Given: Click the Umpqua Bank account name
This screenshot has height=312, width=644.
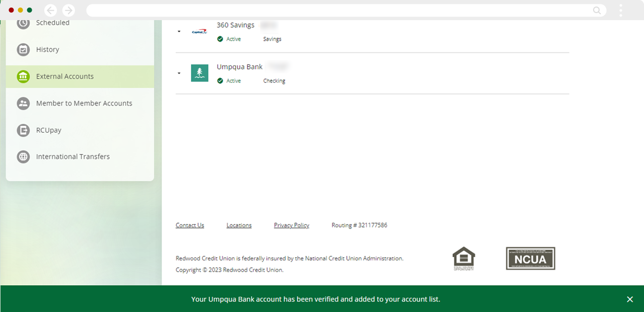Looking at the screenshot, I should [x=239, y=67].
